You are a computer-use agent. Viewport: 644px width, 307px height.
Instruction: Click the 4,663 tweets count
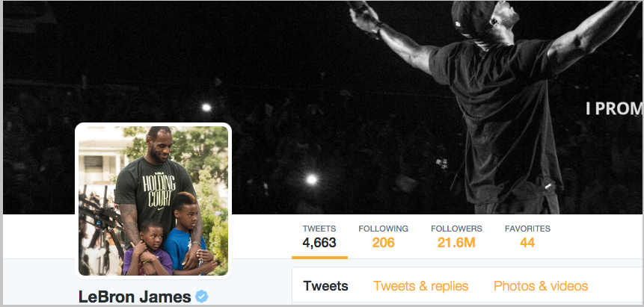pos(319,243)
